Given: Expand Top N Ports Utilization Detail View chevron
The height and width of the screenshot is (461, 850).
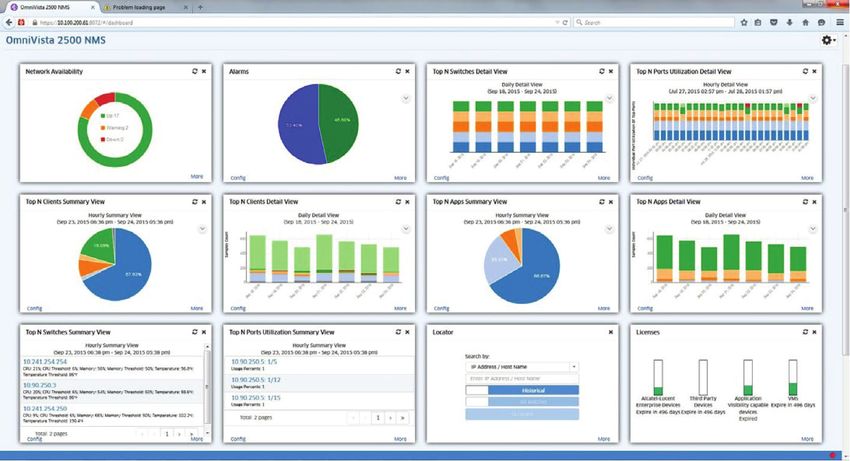Looking at the screenshot, I should 813,99.
